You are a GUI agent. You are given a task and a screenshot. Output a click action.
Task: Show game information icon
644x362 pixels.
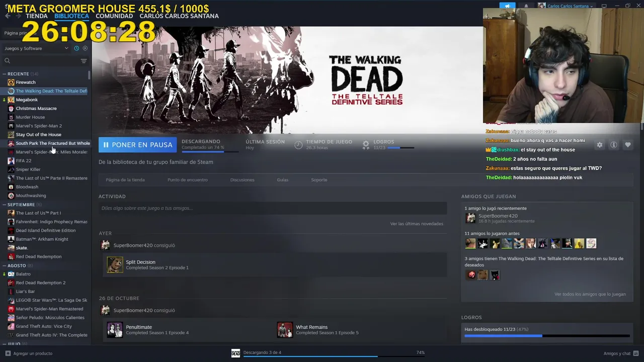coord(614,145)
